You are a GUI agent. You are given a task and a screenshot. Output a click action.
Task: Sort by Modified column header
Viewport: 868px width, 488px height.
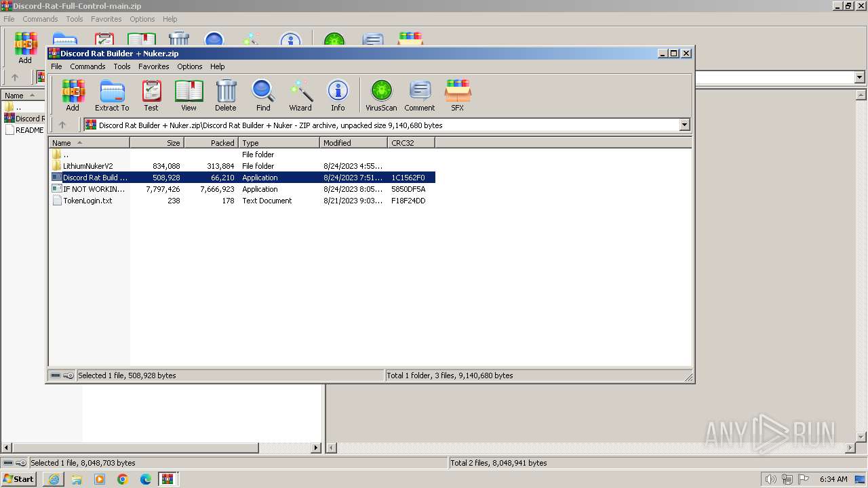(x=354, y=143)
